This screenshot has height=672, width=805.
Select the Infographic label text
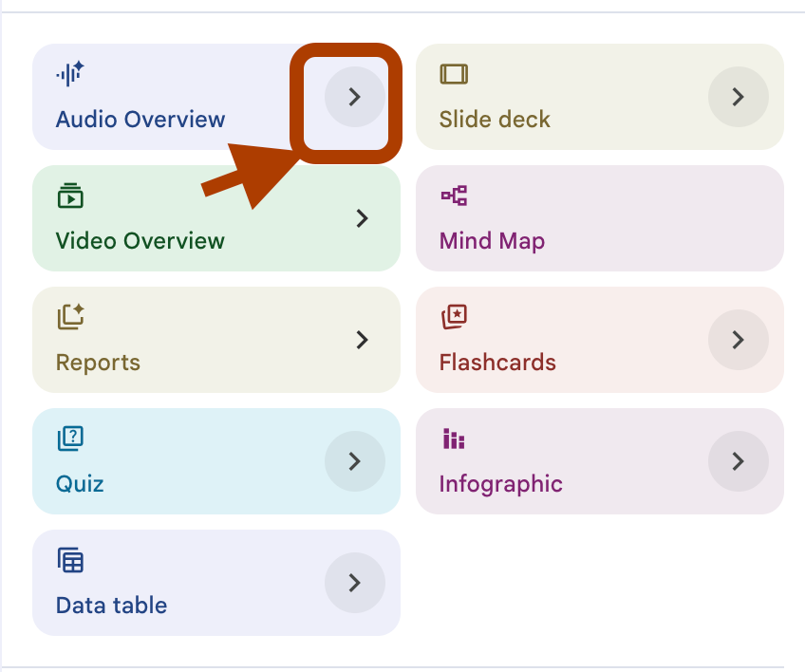point(500,484)
